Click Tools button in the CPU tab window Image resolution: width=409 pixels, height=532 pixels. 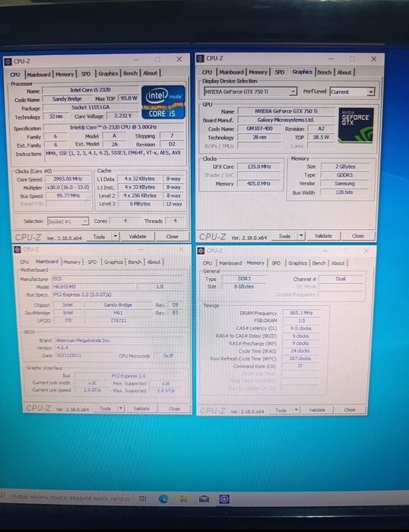pos(99,237)
